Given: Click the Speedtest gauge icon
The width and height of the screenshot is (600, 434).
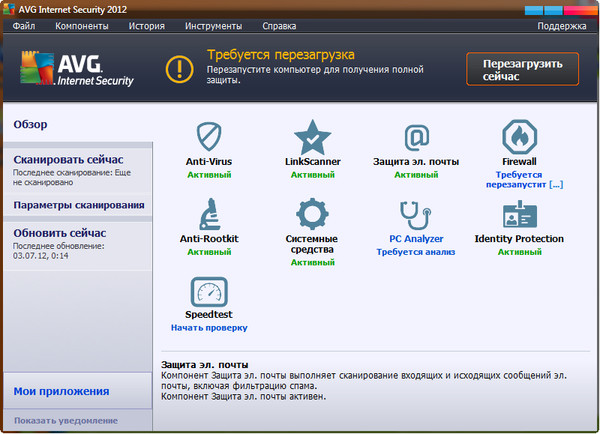Looking at the screenshot, I should [x=209, y=293].
